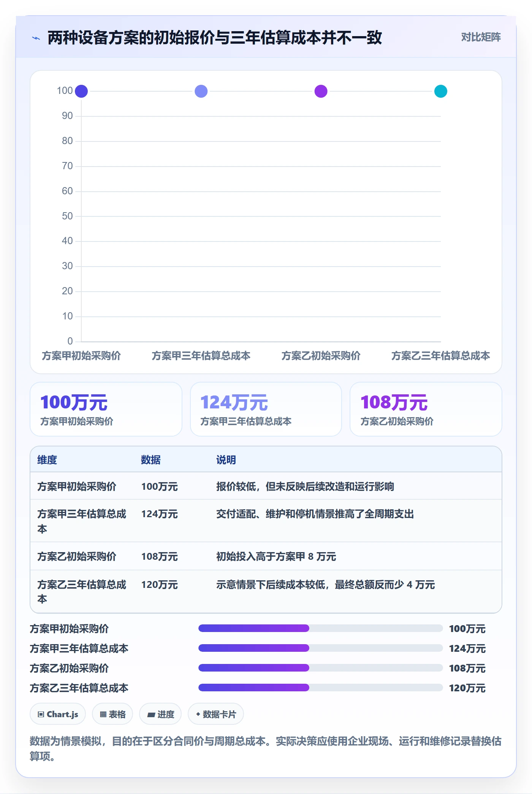Click the 对比矩阵 label in the header
This screenshot has width=532, height=794.
tap(481, 37)
